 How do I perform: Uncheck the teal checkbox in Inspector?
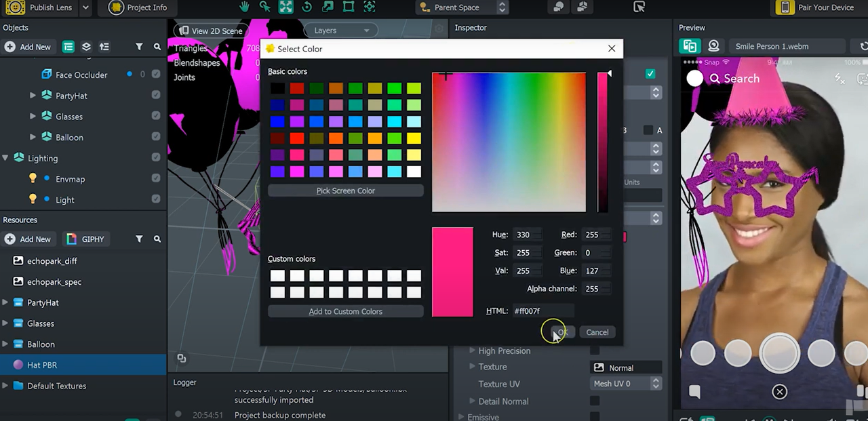[x=650, y=73]
